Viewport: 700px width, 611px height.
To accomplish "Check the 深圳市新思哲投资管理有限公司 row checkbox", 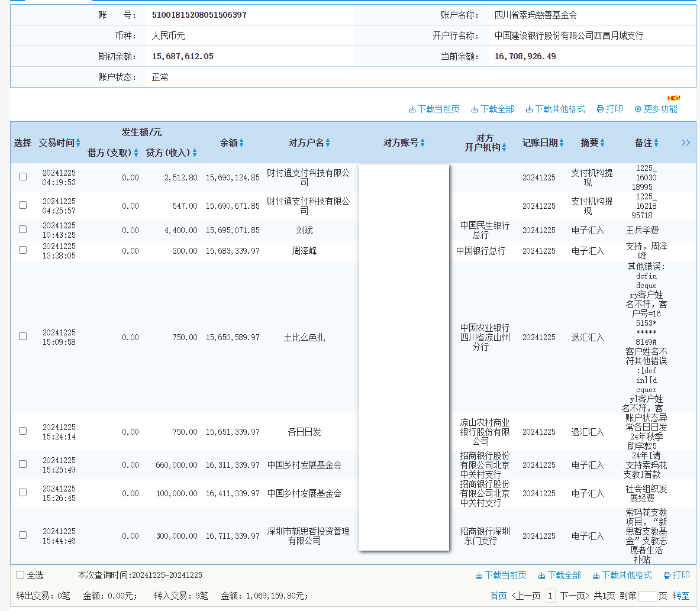I will [22, 535].
